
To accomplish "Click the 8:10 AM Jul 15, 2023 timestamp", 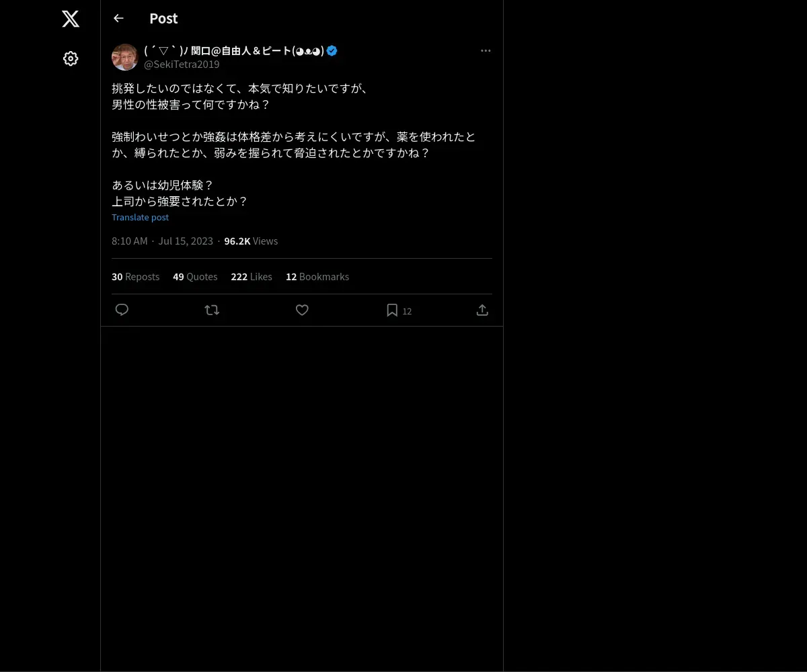I will pyautogui.click(x=162, y=241).
